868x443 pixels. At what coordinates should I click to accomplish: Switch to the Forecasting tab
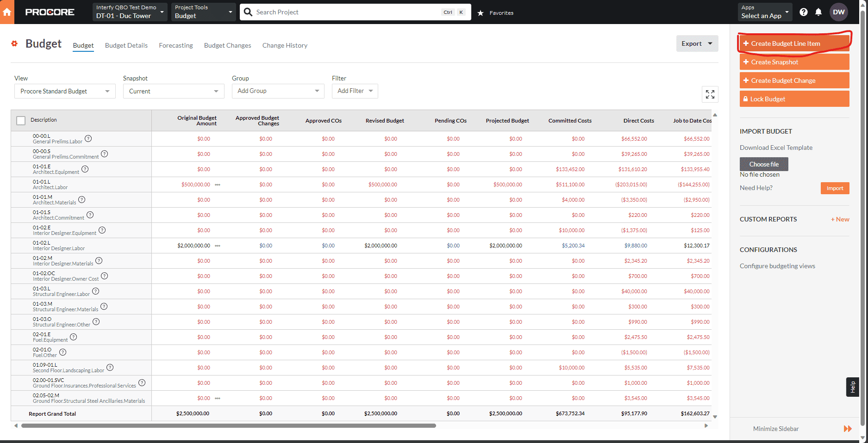click(175, 45)
